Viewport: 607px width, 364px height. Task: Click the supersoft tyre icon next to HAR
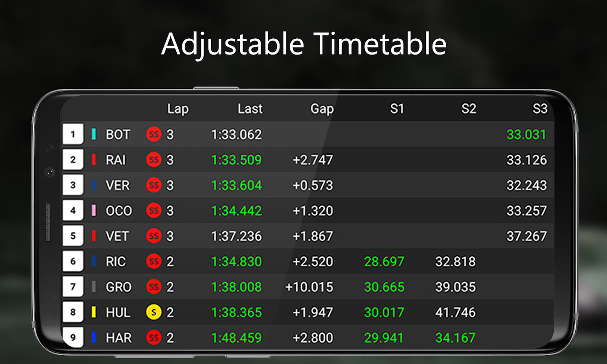coord(154,338)
